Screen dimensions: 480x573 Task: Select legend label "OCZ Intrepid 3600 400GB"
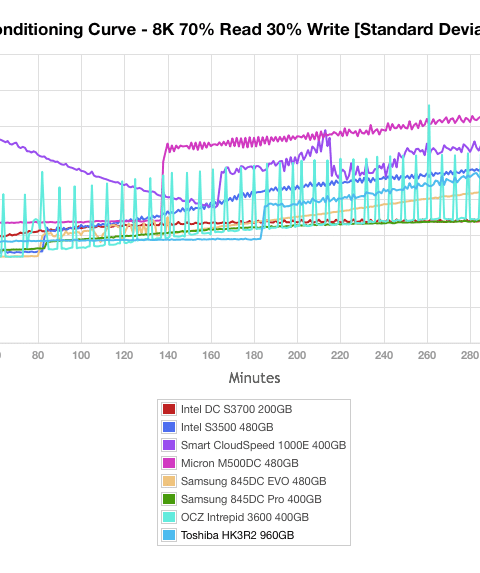point(245,517)
